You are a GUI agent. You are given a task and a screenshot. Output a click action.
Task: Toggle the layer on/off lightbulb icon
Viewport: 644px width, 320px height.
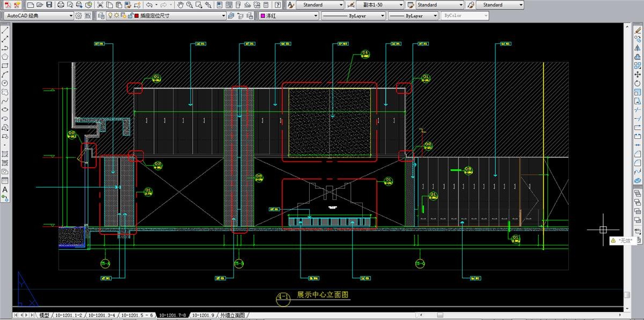pos(110,16)
